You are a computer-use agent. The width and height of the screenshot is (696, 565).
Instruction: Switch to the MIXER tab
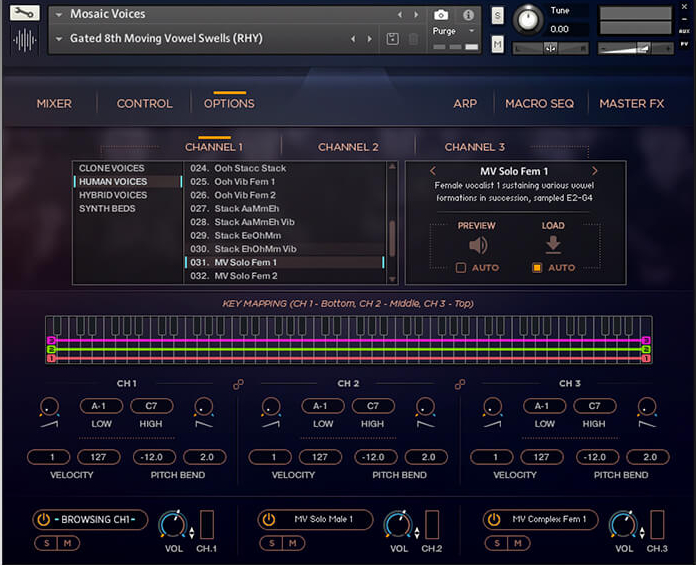coord(54,104)
